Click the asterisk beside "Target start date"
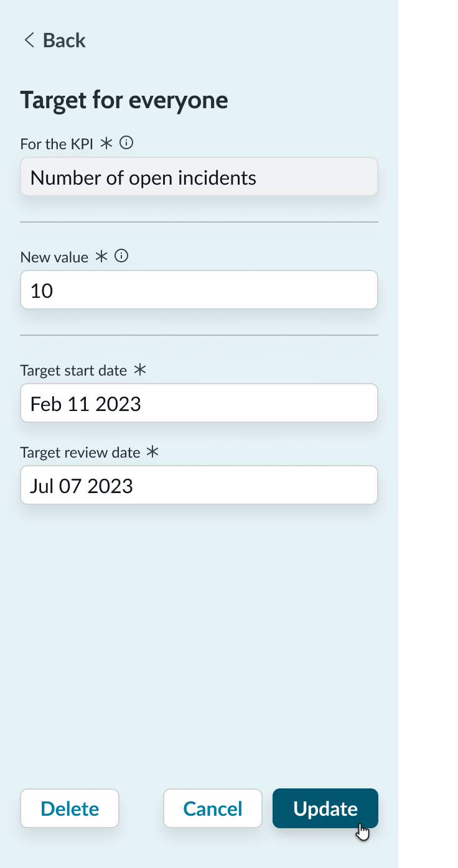458x868 pixels. [140, 369]
